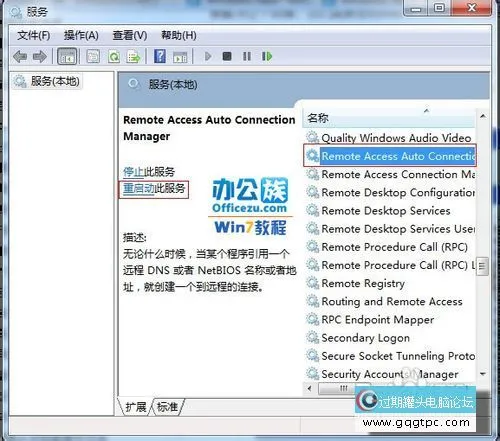
Task: Click the 服务 title bar gear icon
Action: [x=16, y=12]
